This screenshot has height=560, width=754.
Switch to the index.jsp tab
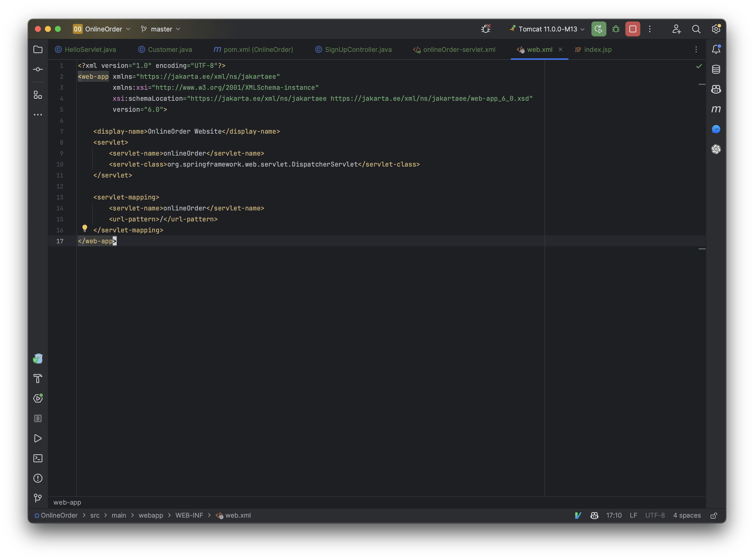click(598, 49)
